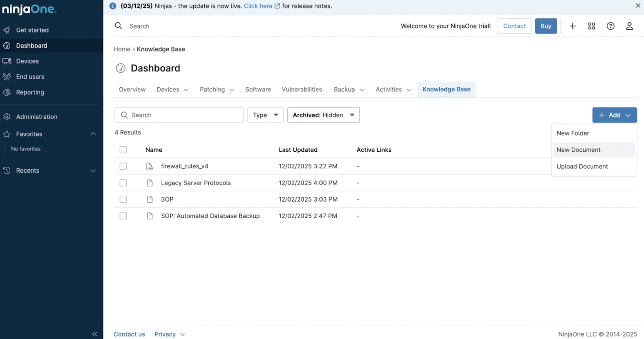Collapse the Favorites section chevron

point(93,134)
